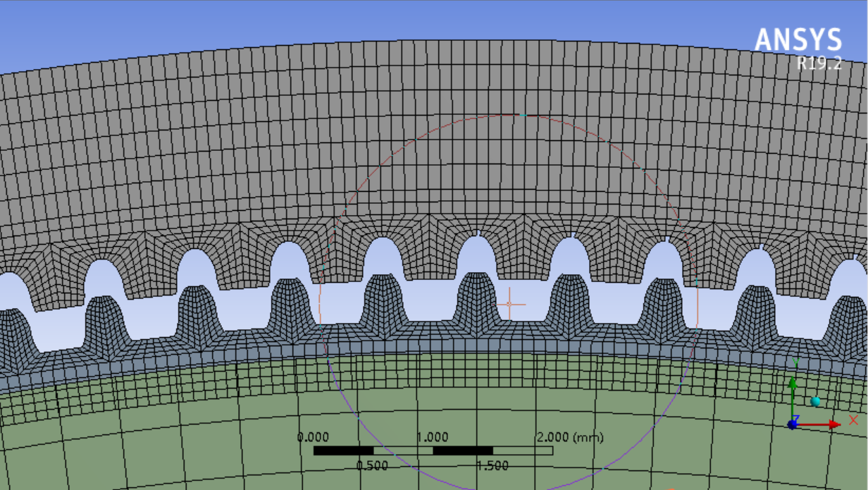Click the 0.500 ruler label
868x490 pixels.
tap(373, 465)
